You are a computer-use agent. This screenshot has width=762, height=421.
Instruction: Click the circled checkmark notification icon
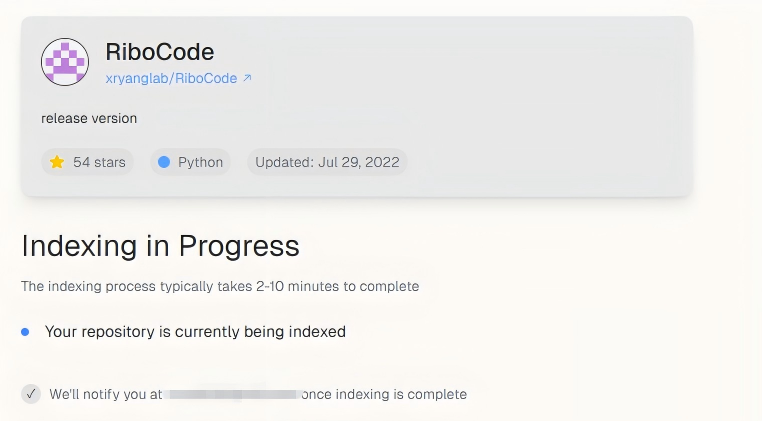coord(31,394)
